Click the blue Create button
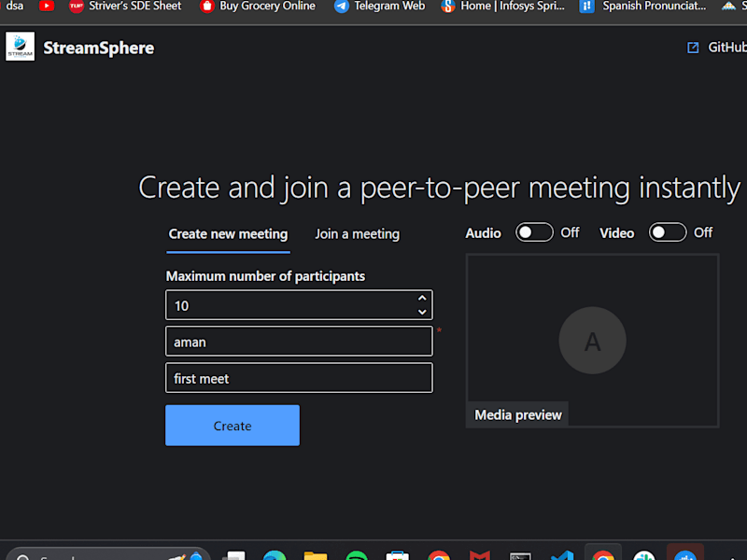The width and height of the screenshot is (747, 560). [x=233, y=426]
